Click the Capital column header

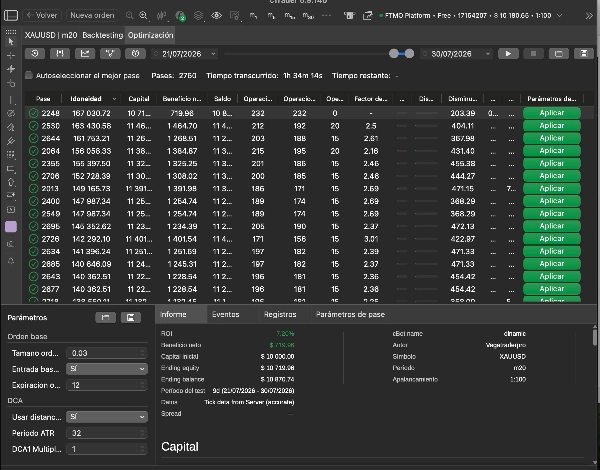pos(139,99)
